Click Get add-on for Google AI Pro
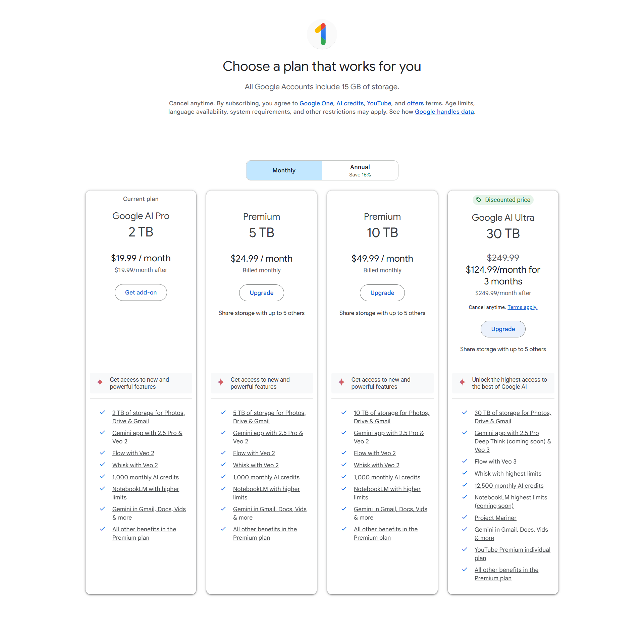The width and height of the screenshot is (644, 644). pos(141,292)
